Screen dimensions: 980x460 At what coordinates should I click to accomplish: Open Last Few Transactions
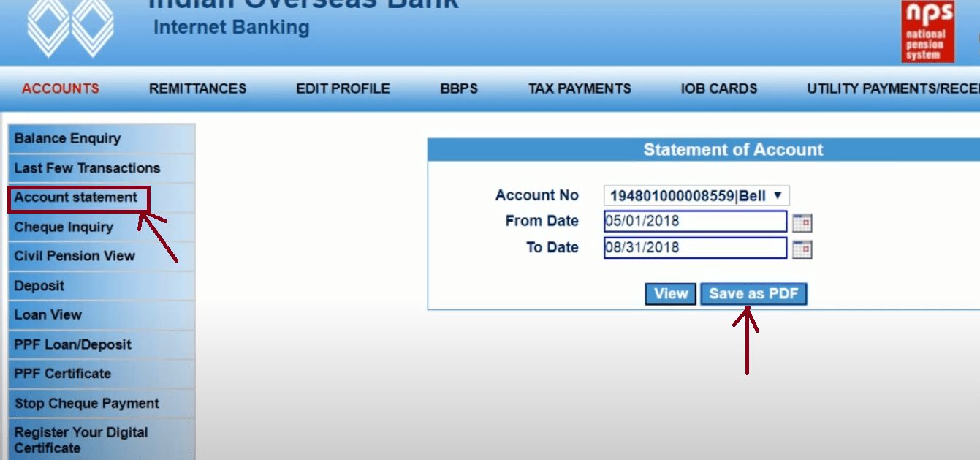point(86,167)
